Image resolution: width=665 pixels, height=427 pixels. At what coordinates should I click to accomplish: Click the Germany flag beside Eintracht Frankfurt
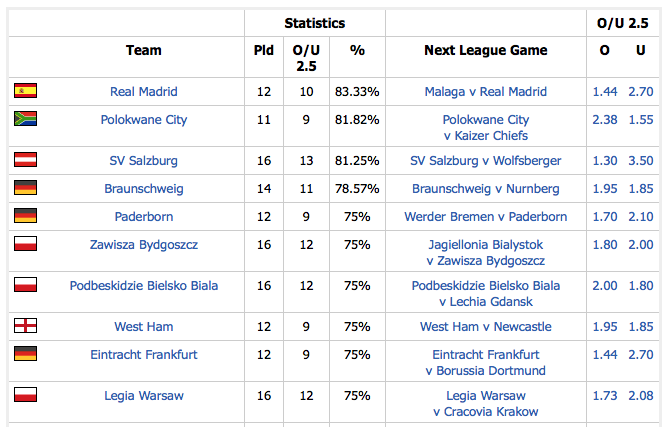(x=25, y=354)
